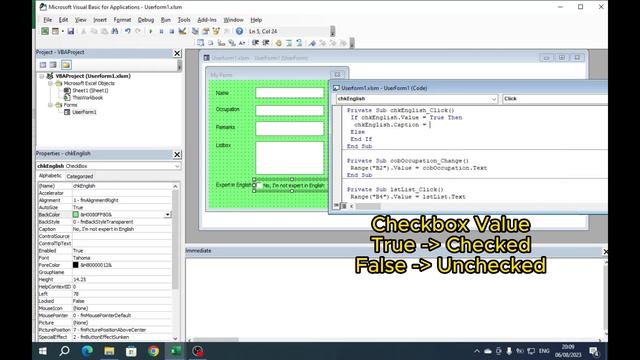Click View Code icon in Project panel
This screenshot has width=640, height=360.
coord(43,65)
